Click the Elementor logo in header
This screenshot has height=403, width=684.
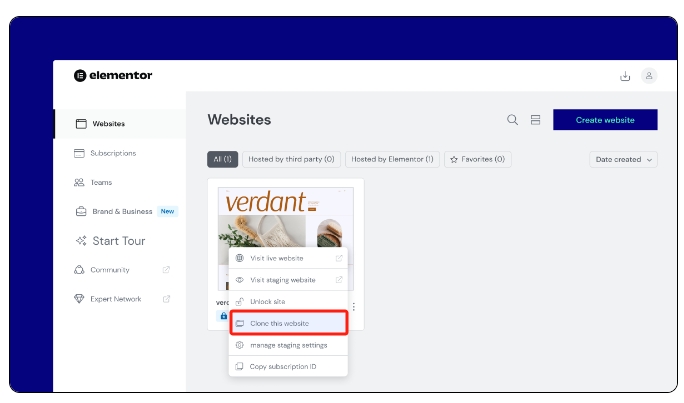(x=113, y=75)
